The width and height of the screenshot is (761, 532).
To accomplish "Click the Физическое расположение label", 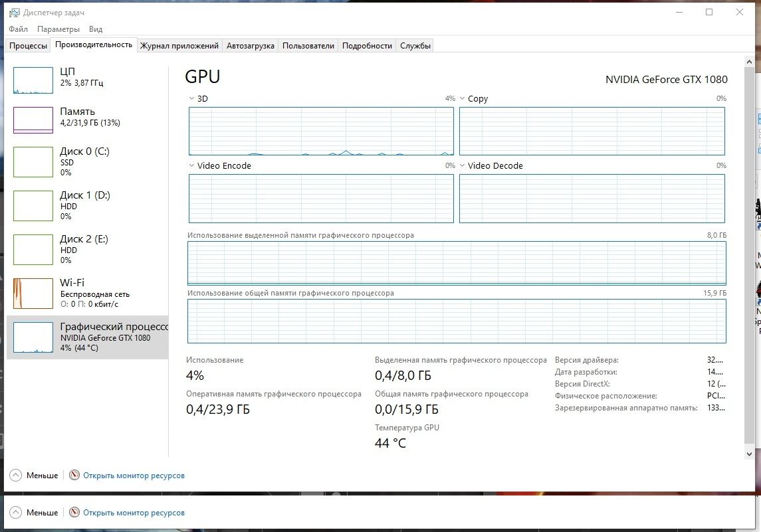I will coord(606,396).
